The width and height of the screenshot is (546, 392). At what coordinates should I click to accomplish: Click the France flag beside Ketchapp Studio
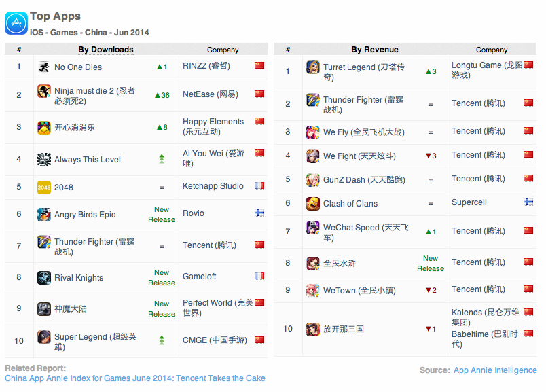259,185
